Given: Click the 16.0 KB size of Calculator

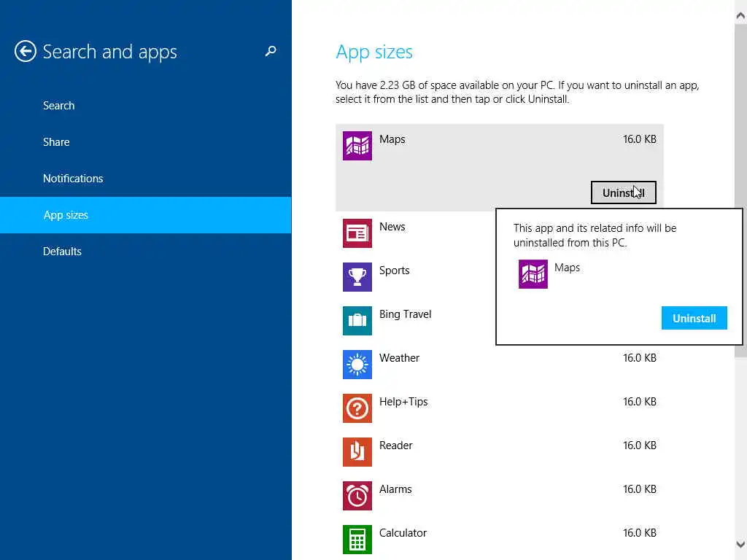Looking at the screenshot, I should [x=640, y=533].
